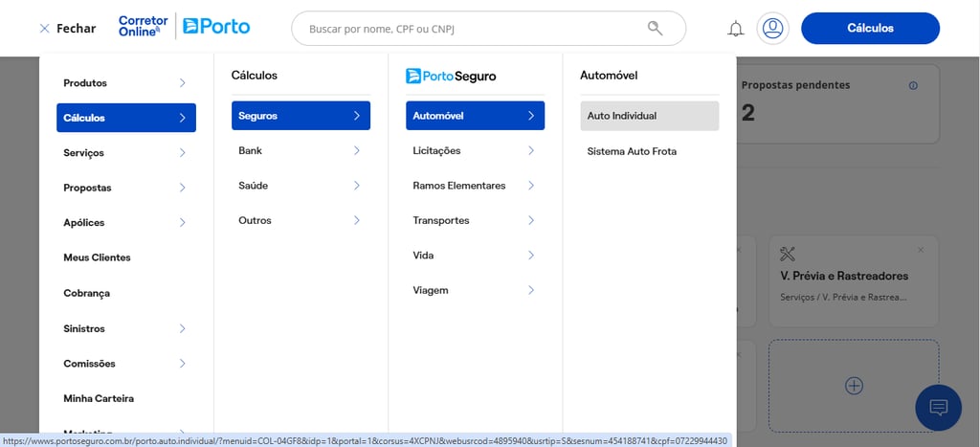Open Auto Individual
This screenshot has height=447, width=980.
(650, 116)
